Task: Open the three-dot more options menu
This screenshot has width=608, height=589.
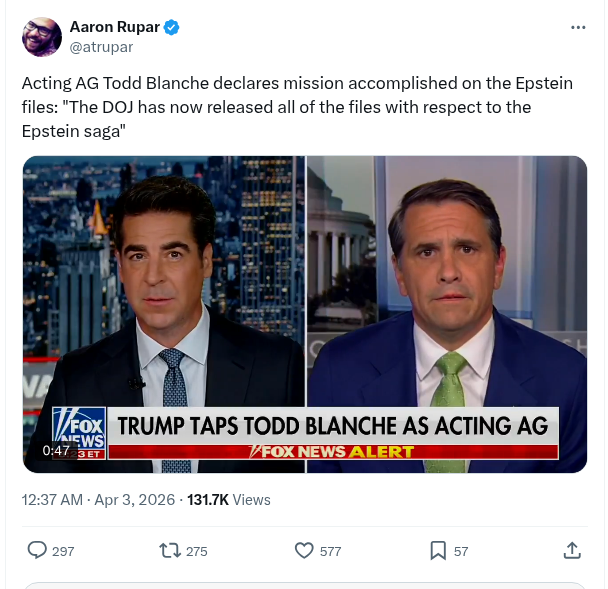Action: [x=578, y=27]
